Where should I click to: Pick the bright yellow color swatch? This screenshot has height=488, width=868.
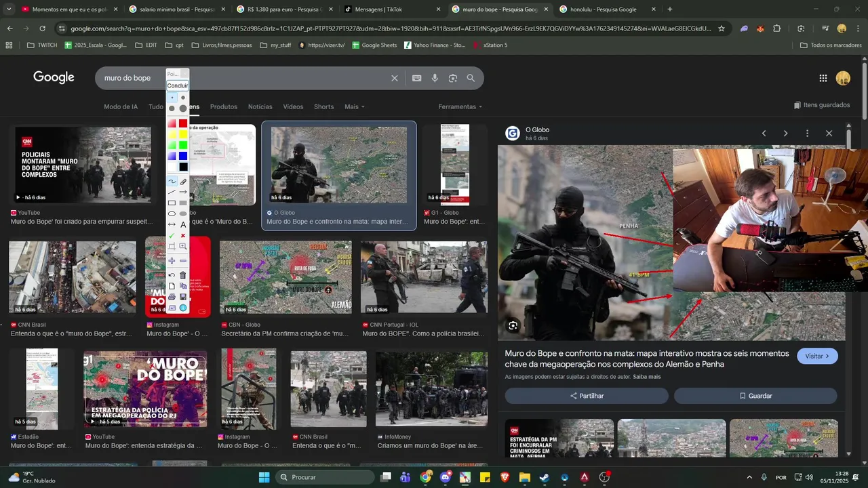[183, 134]
